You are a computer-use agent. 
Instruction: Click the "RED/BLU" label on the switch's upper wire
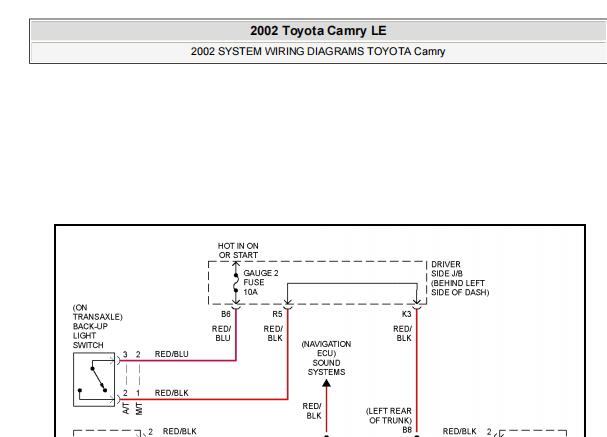click(171, 354)
